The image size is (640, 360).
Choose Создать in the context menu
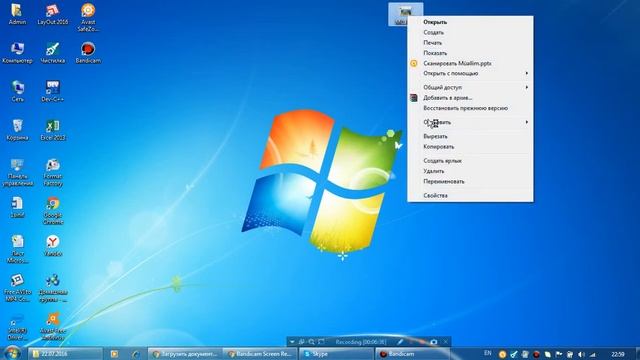(x=470, y=32)
